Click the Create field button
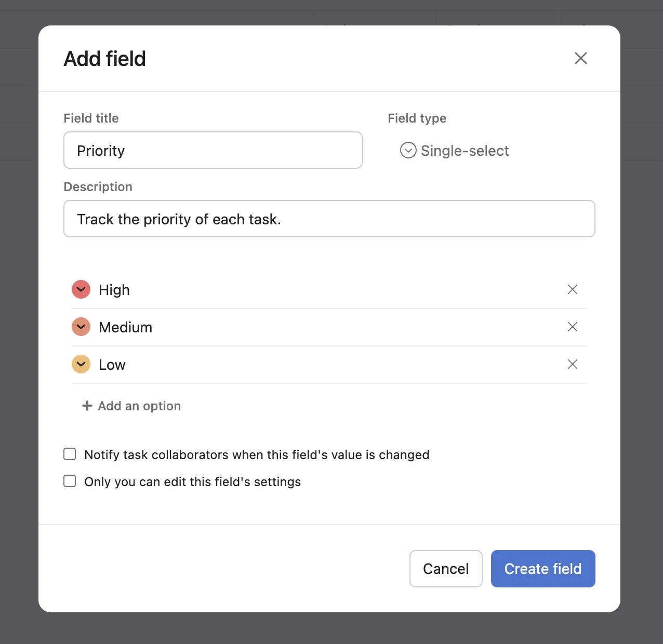The image size is (663, 644). click(x=543, y=569)
